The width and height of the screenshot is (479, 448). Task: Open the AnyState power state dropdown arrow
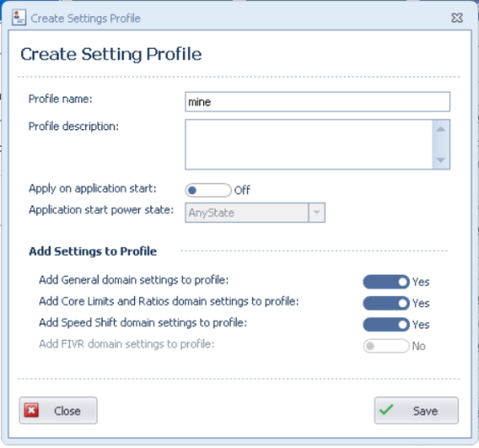[317, 213]
